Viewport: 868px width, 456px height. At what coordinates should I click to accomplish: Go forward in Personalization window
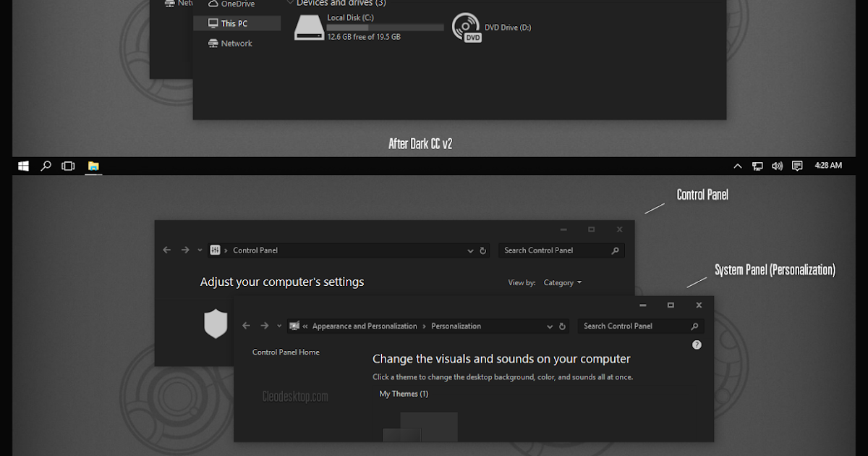click(265, 326)
